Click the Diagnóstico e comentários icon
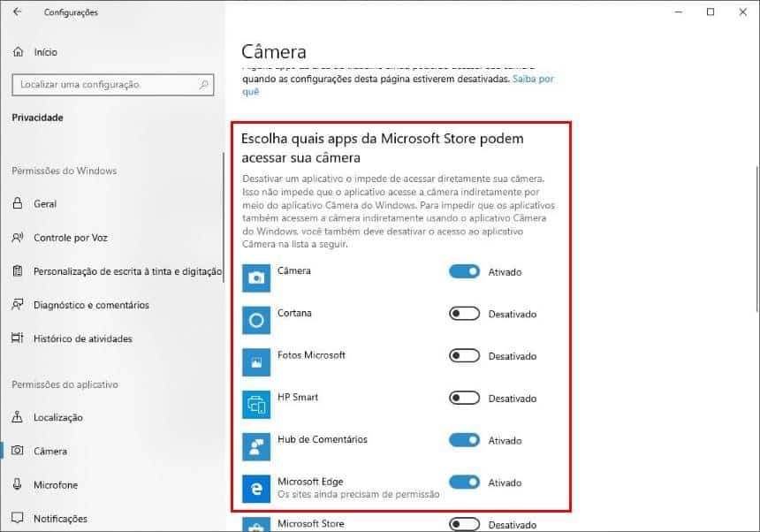This screenshot has width=760, height=532. [x=18, y=305]
